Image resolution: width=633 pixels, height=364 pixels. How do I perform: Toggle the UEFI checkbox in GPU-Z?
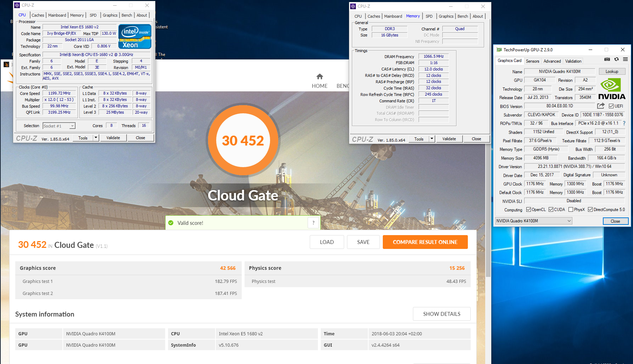(x=611, y=106)
